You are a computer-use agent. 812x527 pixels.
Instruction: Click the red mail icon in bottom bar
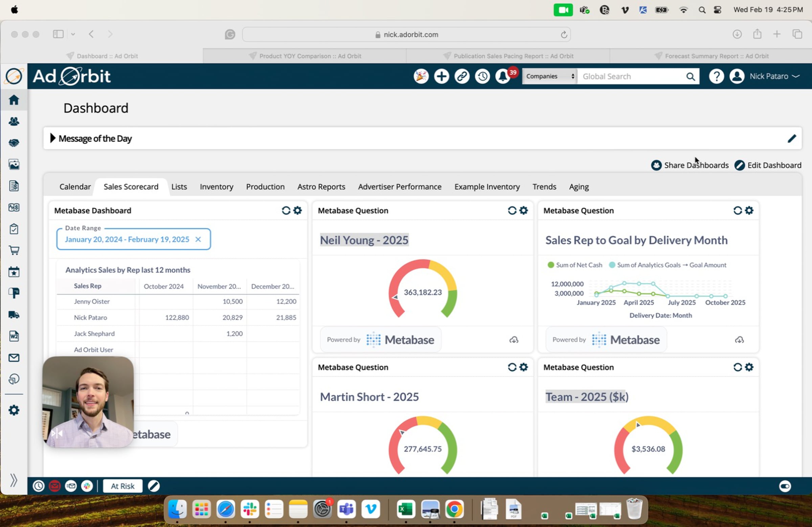(x=54, y=486)
